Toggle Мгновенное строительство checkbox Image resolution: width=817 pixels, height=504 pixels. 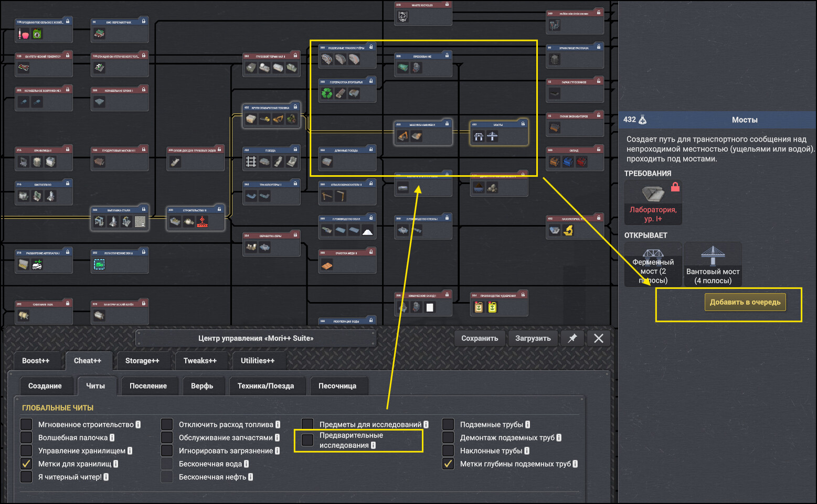[26, 424]
